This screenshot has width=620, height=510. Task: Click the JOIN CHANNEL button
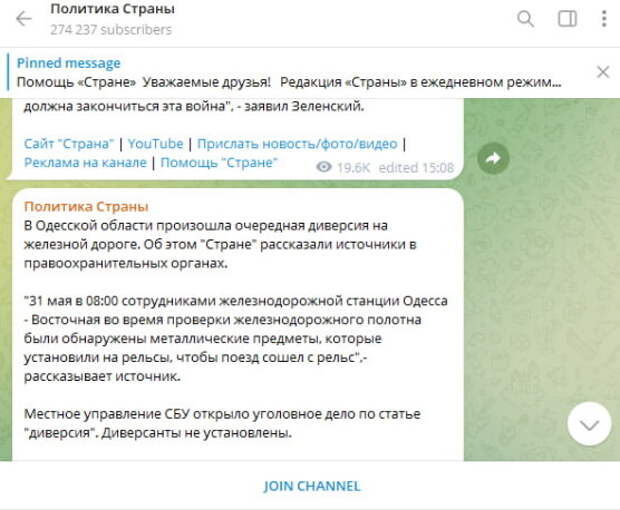tap(312, 486)
